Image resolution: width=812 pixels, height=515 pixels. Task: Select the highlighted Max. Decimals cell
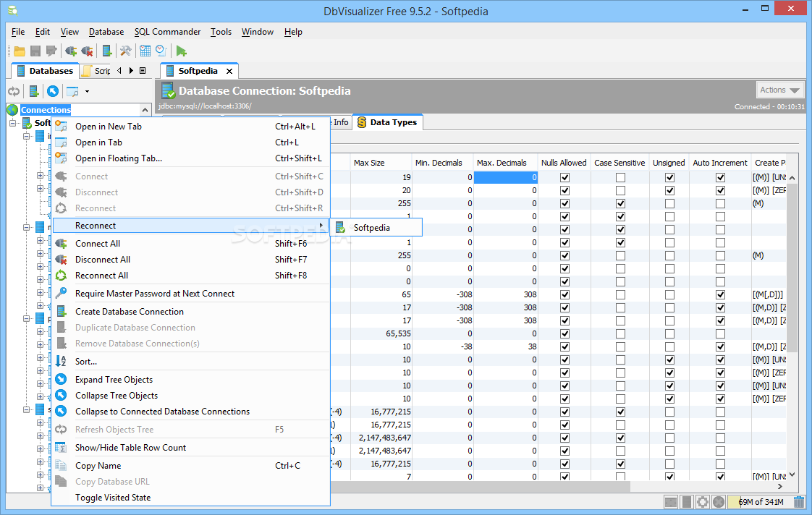click(x=506, y=177)
